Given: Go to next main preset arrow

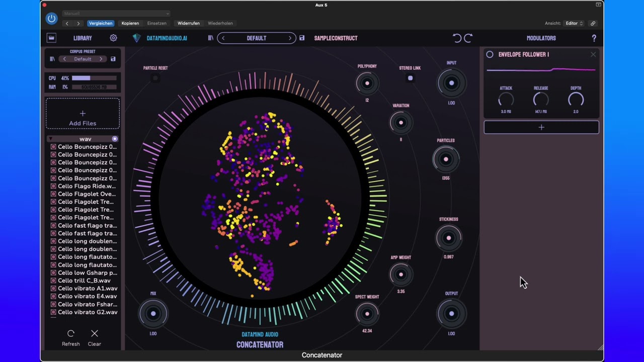Looking at the screenshot, I should (x=290, y=38).
